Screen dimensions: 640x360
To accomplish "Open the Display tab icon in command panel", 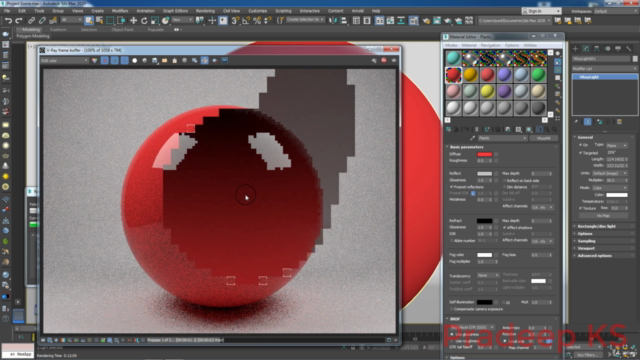I will point(618,49).
